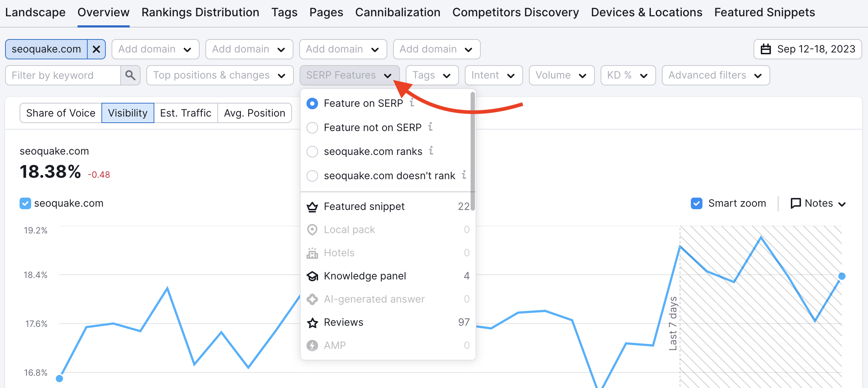This screenshot has width=868, height=388.
Task: Open the Pages tab
Action: pos(326,12)
